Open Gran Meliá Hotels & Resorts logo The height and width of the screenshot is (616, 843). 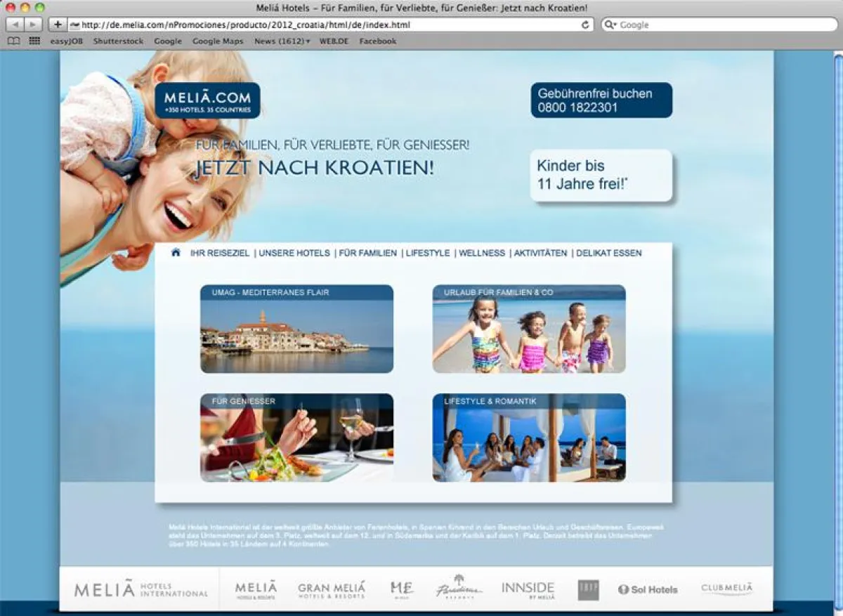tap(331, 589)
